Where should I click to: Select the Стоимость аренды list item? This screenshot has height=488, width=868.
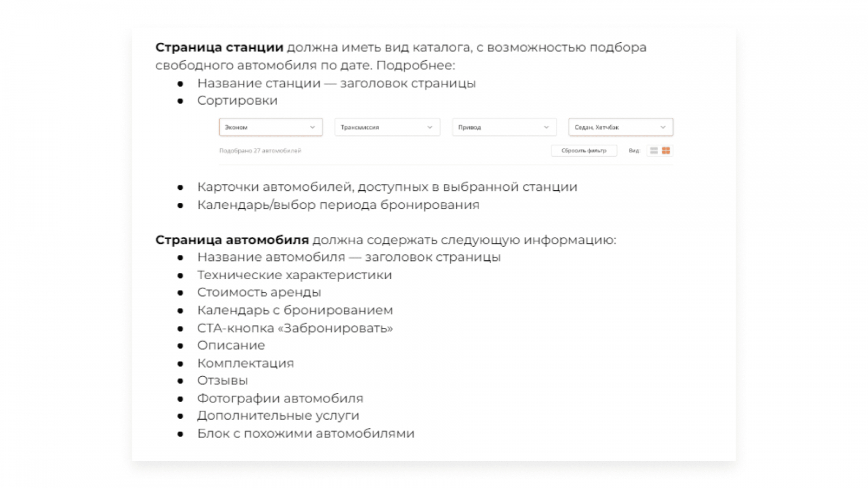click(259, 293)
